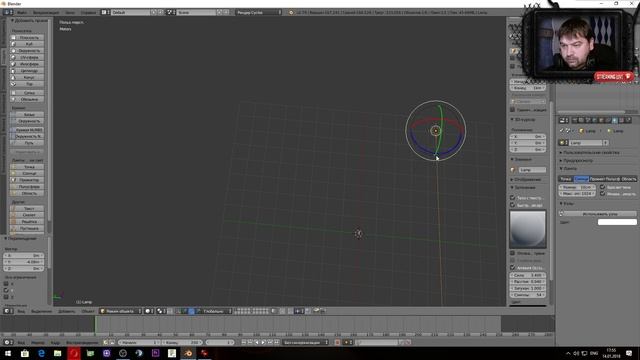640x360 pixels.
Task: Open the Маркер menu in the timeline
Action: (x=38, y=342)
